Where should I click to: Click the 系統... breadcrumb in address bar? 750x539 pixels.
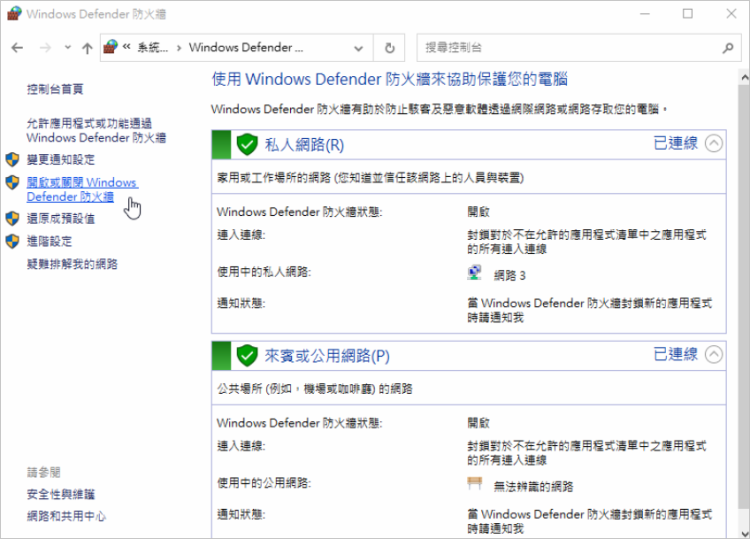coord(153,47)
